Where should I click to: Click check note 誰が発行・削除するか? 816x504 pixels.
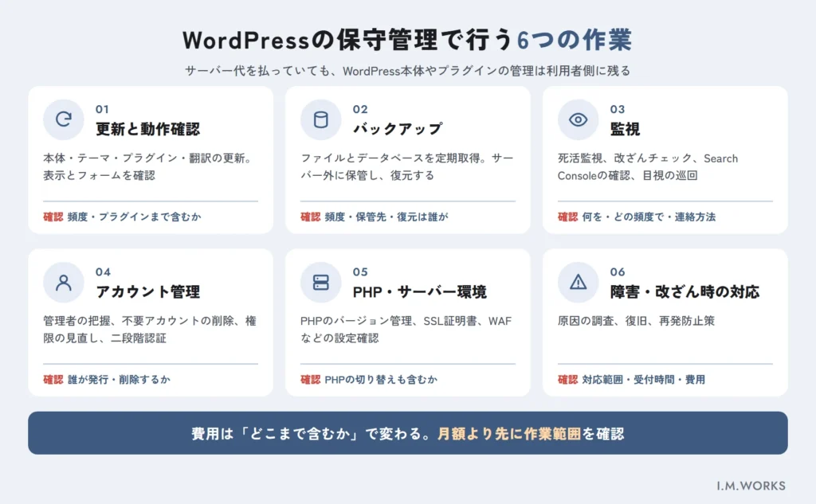119,380
